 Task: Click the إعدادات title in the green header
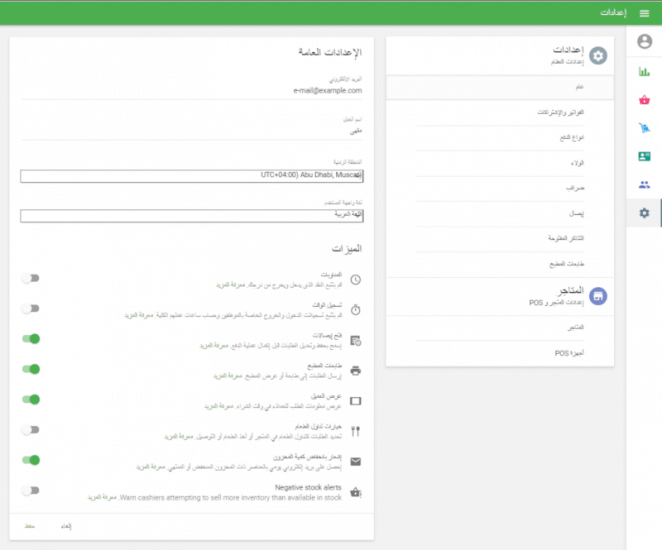(x=613, y=13)
